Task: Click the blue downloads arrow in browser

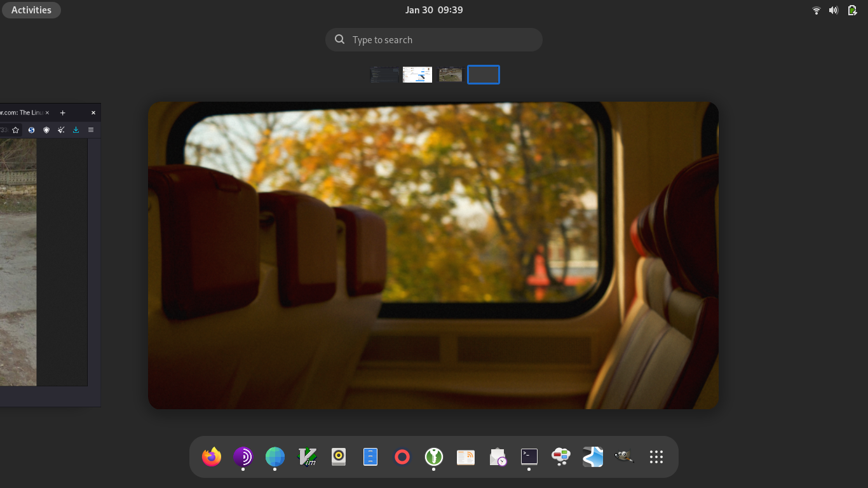Action: [76, 130]
